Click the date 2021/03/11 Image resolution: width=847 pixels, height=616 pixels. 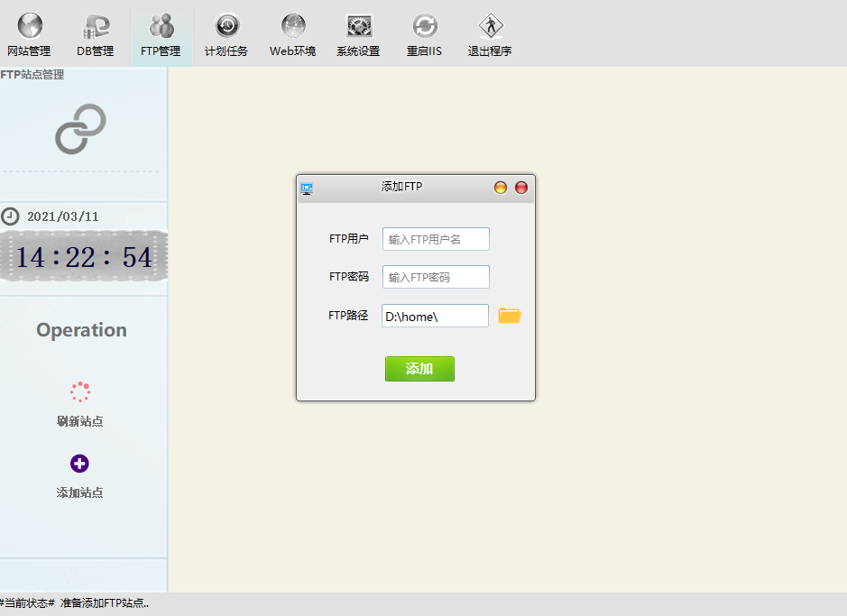(x=63, y=216)
